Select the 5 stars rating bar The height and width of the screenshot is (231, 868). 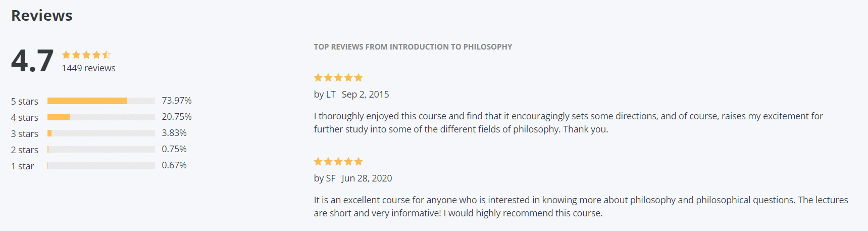point(101,101)
